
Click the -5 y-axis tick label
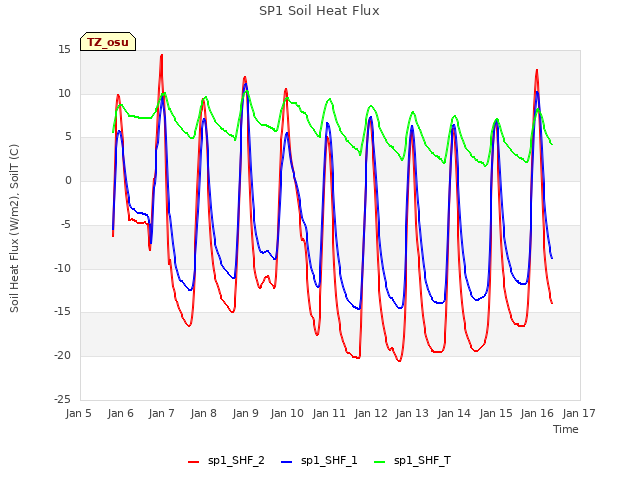click(x=65, y=224)
